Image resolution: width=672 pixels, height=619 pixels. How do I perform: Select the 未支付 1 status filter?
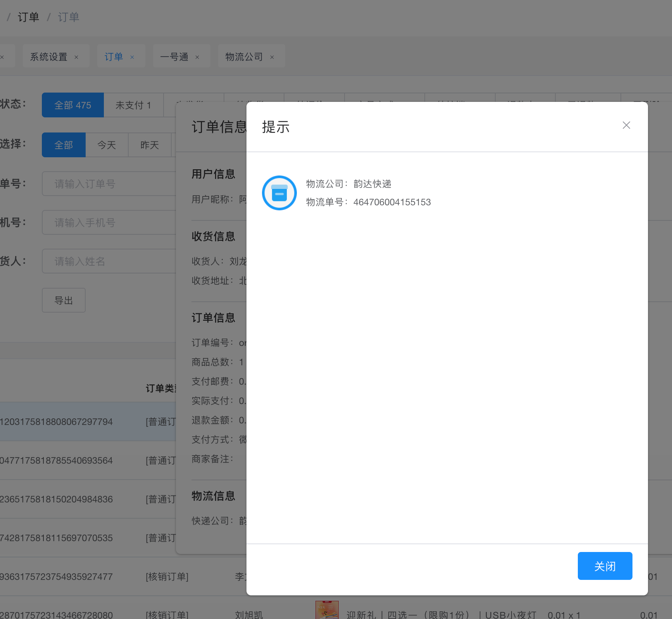click(x=133, y=105)
